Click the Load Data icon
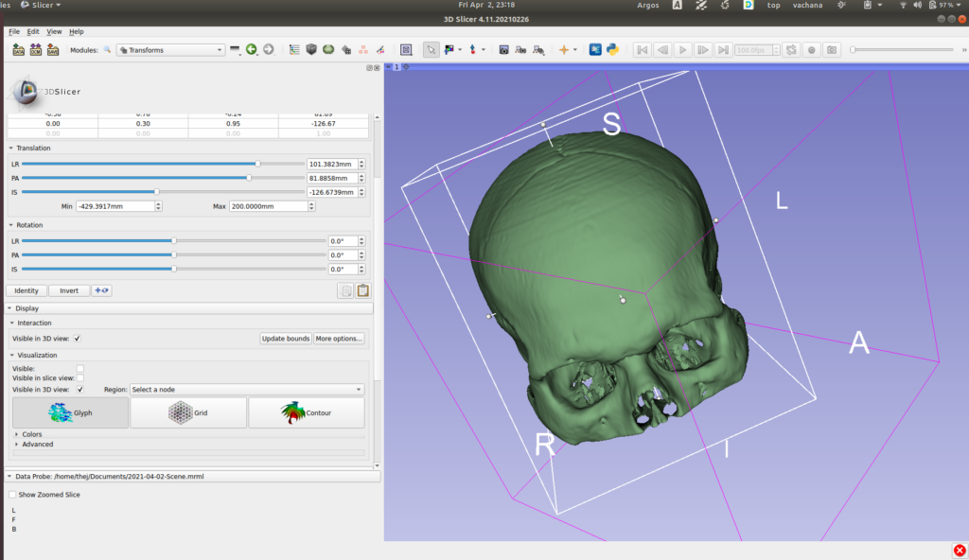 pyautogui.click(x=19, y=50)
